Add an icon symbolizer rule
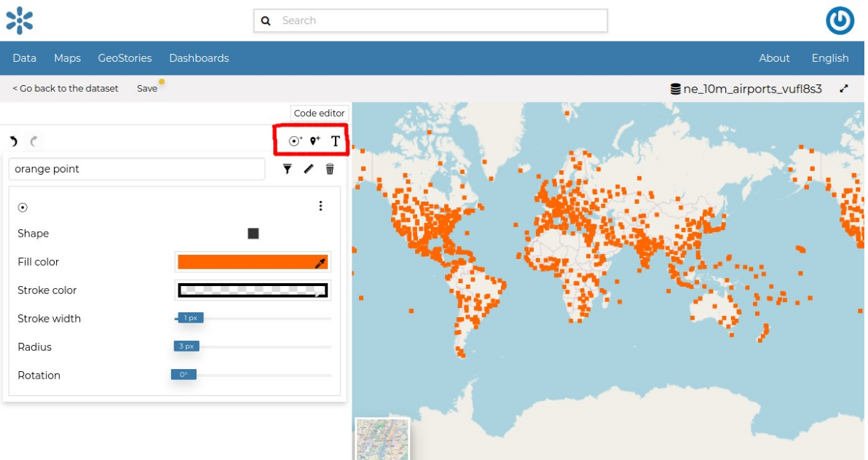Screen dimensions: 868x460 (315, 141)
